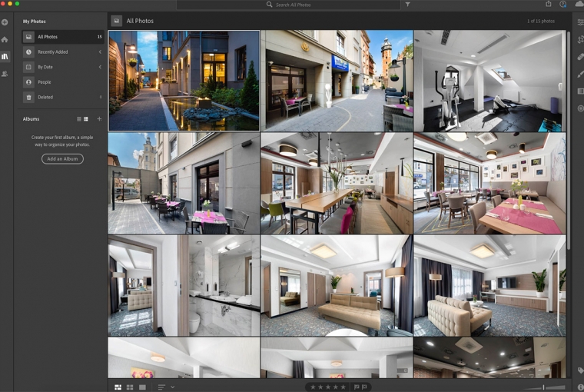Click the 1 of 15 photos counter
The width and height of the screenshot is (584, 392).
click(x=541, y=22)
